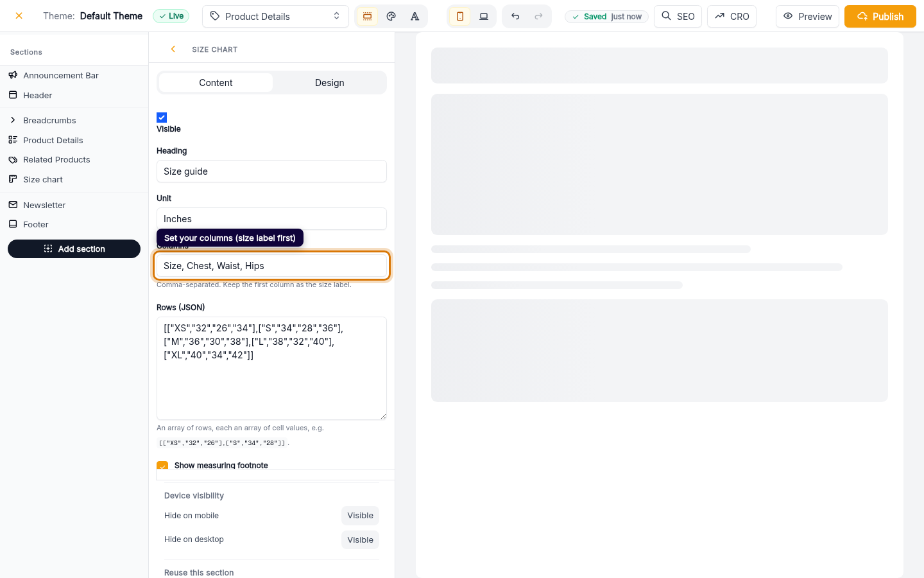Click the Default Theme name
924x578 pixels.
(111, 16)
